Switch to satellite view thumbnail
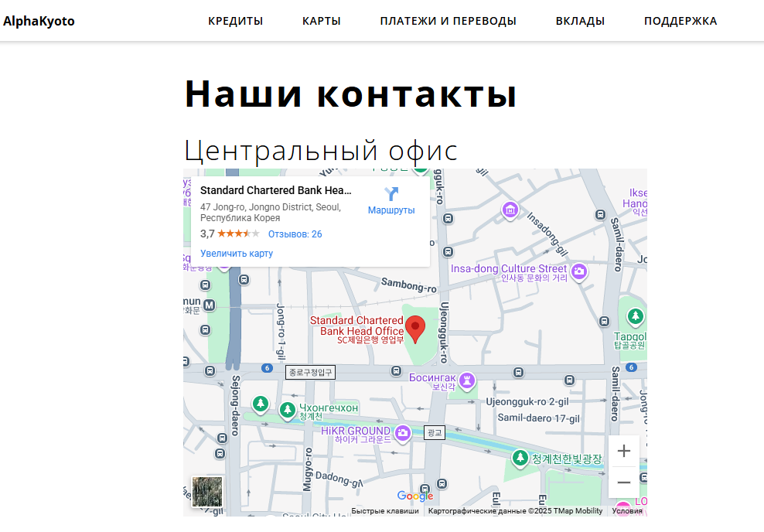This screenshot has height=532, width=764. (207, 492)
